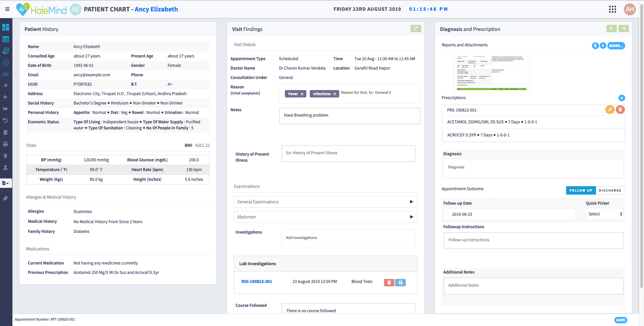Click the History of Present Illness field
The height and width of the screenshot is (326, 644).
point(348,153)
